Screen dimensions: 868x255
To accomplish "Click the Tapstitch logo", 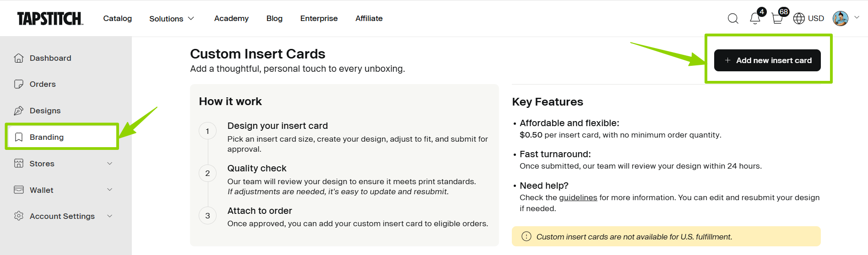I will [50, 18].
